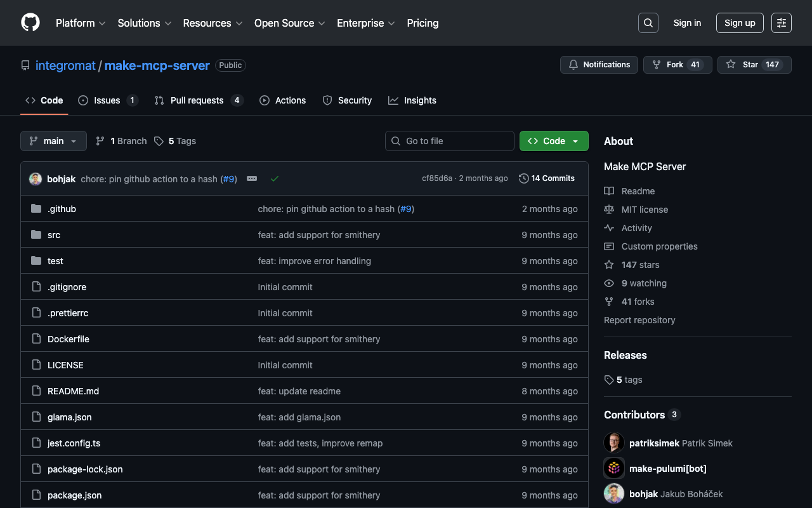Switch to the Pull requests tab
This screenshot has height=508, width=812.
[x=197, y=100]
